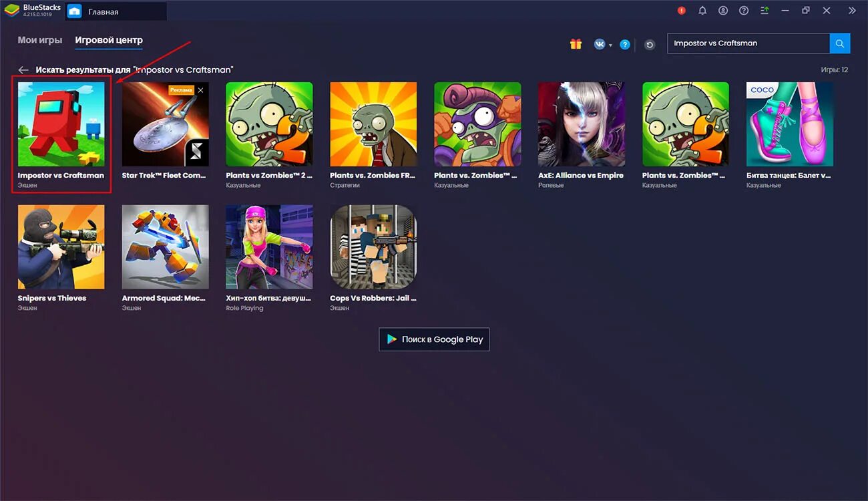The width and height of the screenshot is (868, 501).
Task: Click the Role Playing genre label
Action: [244, 309]
